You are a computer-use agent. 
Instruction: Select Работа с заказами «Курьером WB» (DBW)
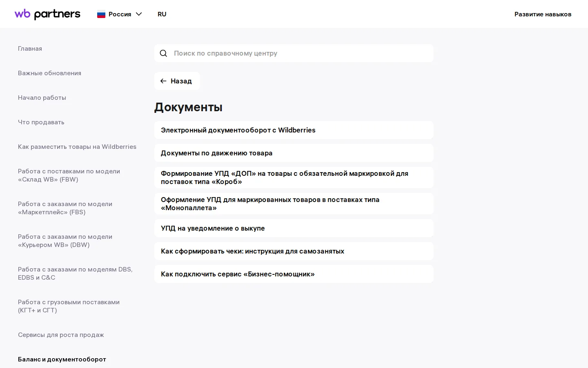click(65, 241)
